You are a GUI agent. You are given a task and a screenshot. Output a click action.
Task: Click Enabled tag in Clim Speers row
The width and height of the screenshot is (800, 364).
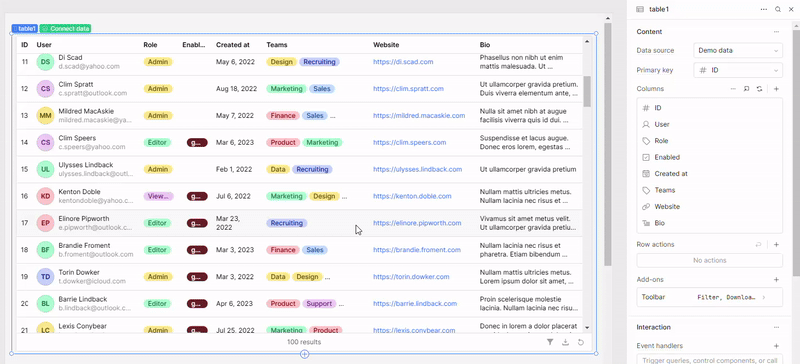pyautogui.click(x=197, y=143)
